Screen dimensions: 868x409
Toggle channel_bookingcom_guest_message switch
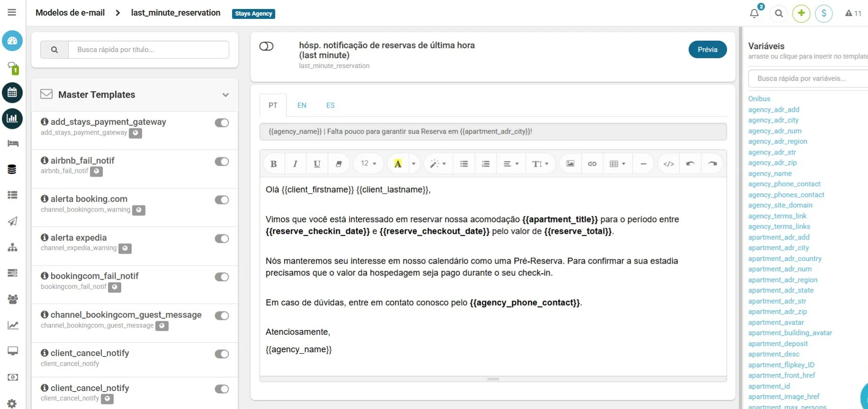point(222,316)
